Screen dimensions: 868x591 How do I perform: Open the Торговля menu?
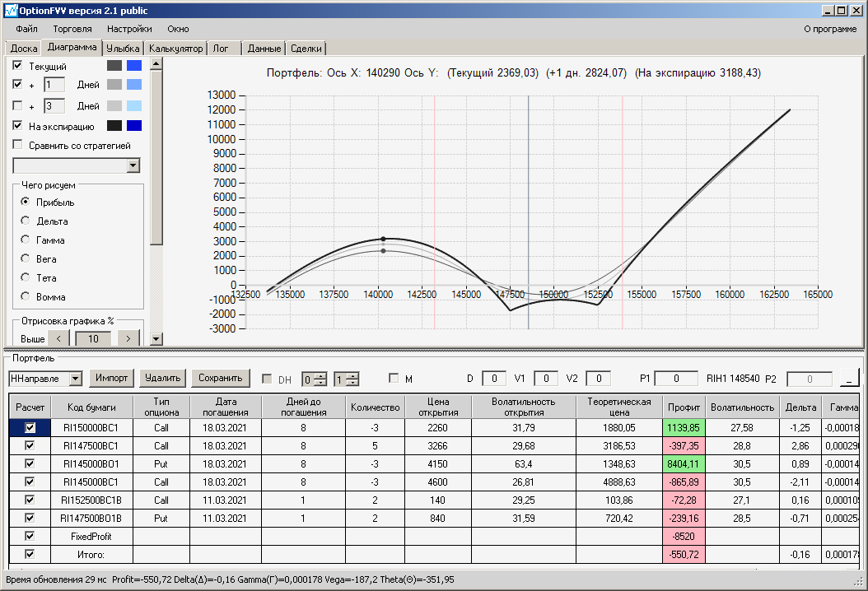click(72, 29)
